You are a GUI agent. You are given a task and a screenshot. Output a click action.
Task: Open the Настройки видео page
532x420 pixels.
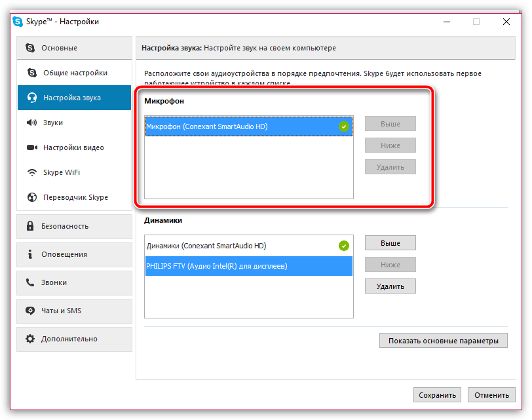[x=74, y=147]
